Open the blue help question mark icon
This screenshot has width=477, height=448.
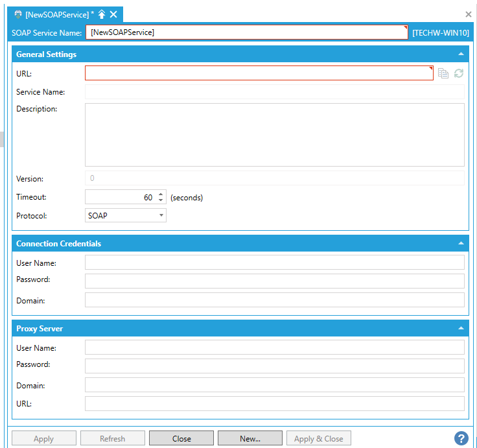point(461,438)
